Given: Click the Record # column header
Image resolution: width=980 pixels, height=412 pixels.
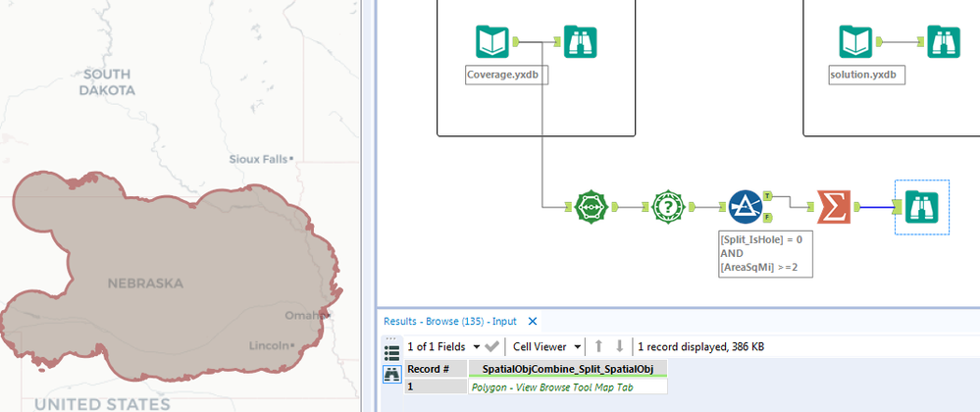Looking at the screenshot, I should pos(436,369).
